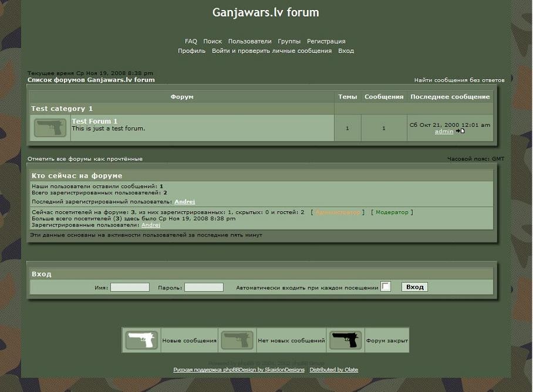Open the Группы page
This screenshot has width=533, height=392.
[x=289, y=42]
